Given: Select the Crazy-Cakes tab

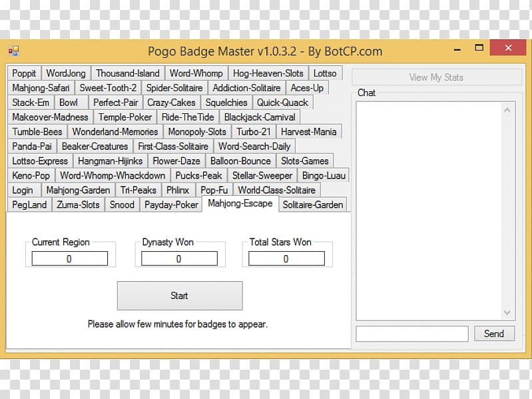Looking at the screenshot, I should point(171,103).
